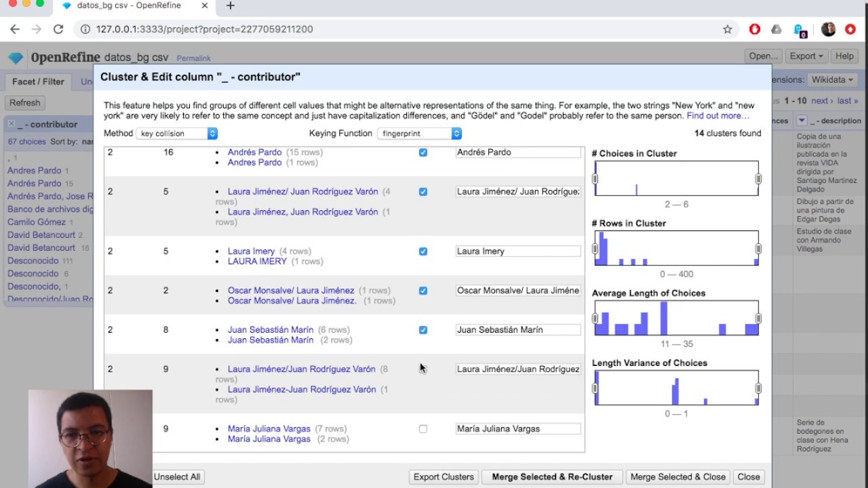This screenshot has height=488, width=868.
Task: Uncheck merge for Andrés Pardo cluster
Action: tap(423, 152)
